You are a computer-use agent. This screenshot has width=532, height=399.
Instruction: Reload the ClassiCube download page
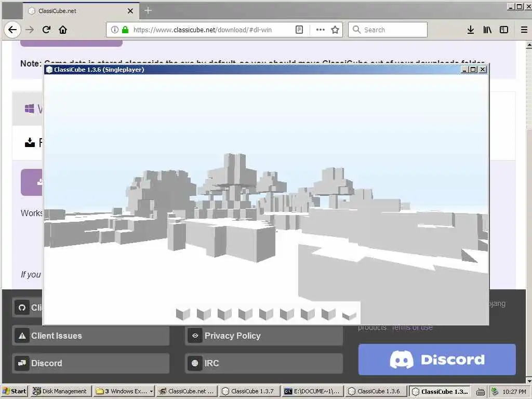pos(46,30)
